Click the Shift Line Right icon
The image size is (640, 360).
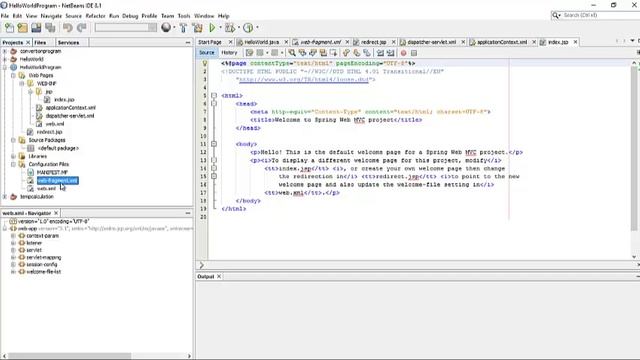pos(390,53)
